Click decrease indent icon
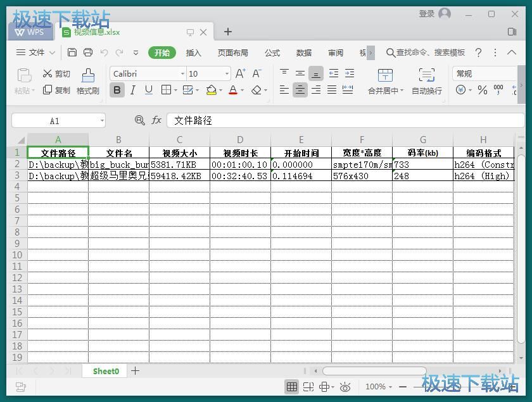This screenshot has height=402, width=532. [334, 73]
